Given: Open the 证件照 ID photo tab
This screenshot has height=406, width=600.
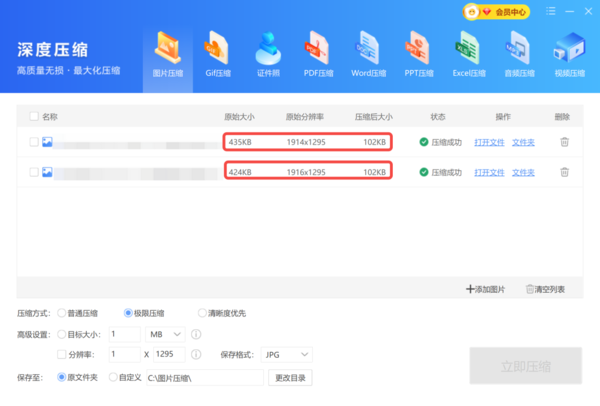Looking at the screenshot, I should tap(268, 55).
